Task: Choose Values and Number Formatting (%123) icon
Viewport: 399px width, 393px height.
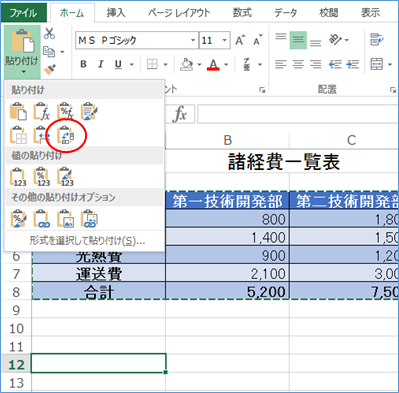Action: click(x=42, y=177)
